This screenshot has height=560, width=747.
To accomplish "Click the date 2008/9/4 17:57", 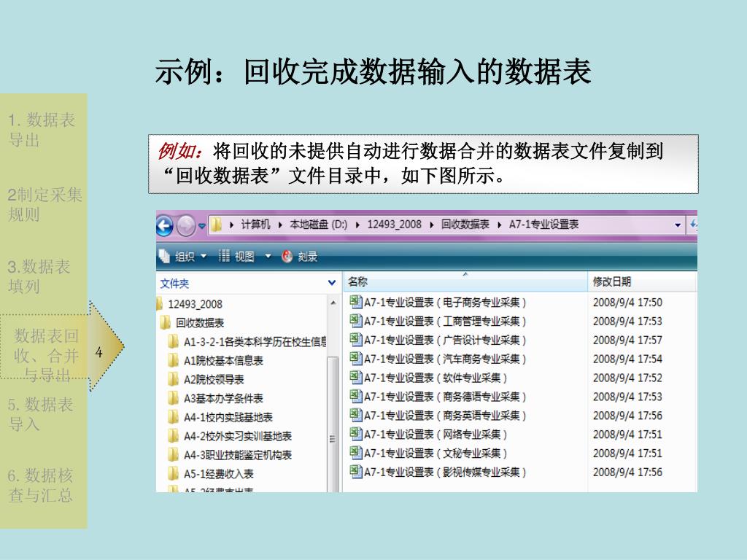I will point(627,340).
